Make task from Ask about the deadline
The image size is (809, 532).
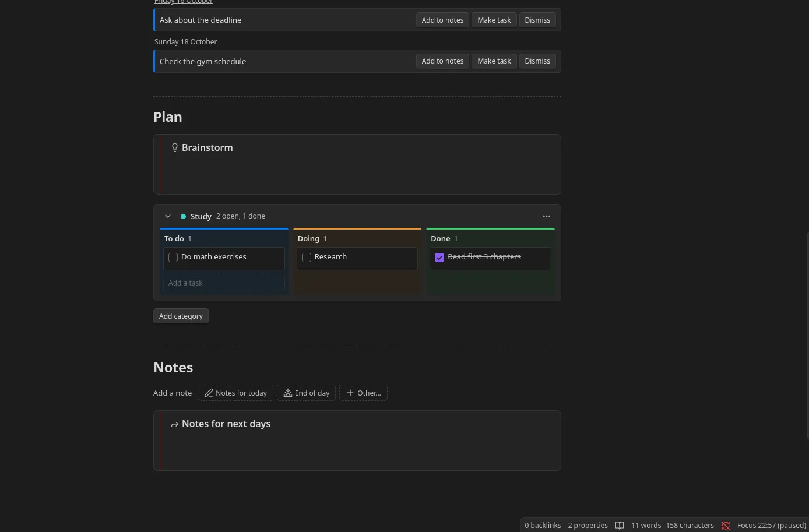pos(494,20)
